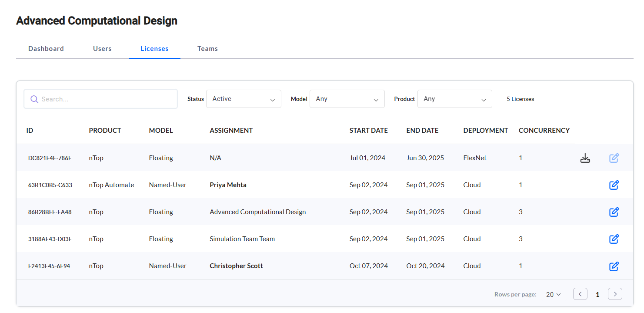Select license ID 86B28BFF-EA48
644x313 pixels.
(50, 212)
